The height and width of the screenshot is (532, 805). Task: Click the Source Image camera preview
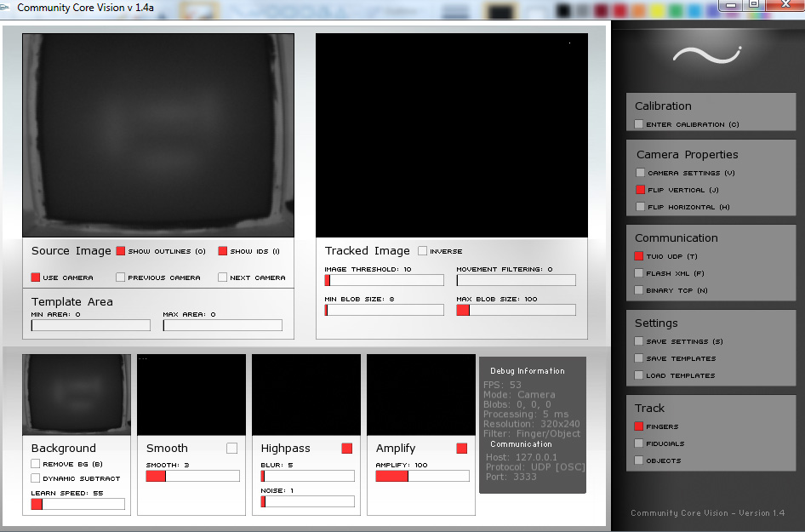[158, 135]
